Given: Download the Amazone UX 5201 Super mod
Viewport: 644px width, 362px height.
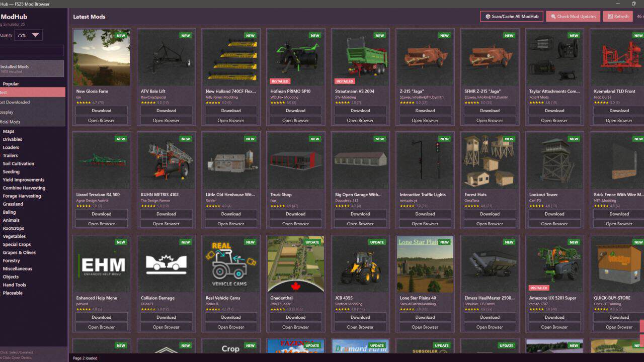Looking at the screenshot, I should coord(554,317).
